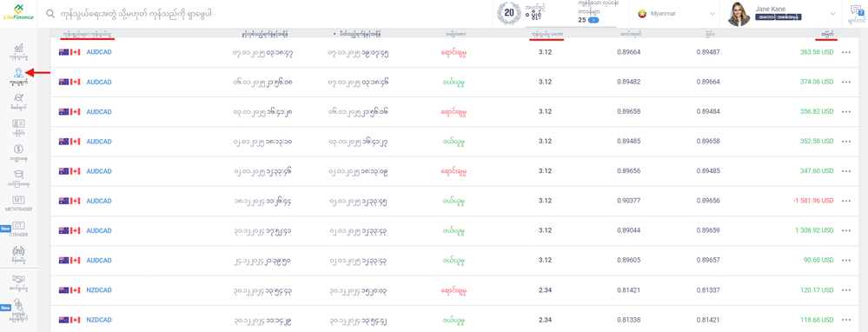The image size is (868, 332).
Task: Click Jane Kane profile photo
Action: 739,14
